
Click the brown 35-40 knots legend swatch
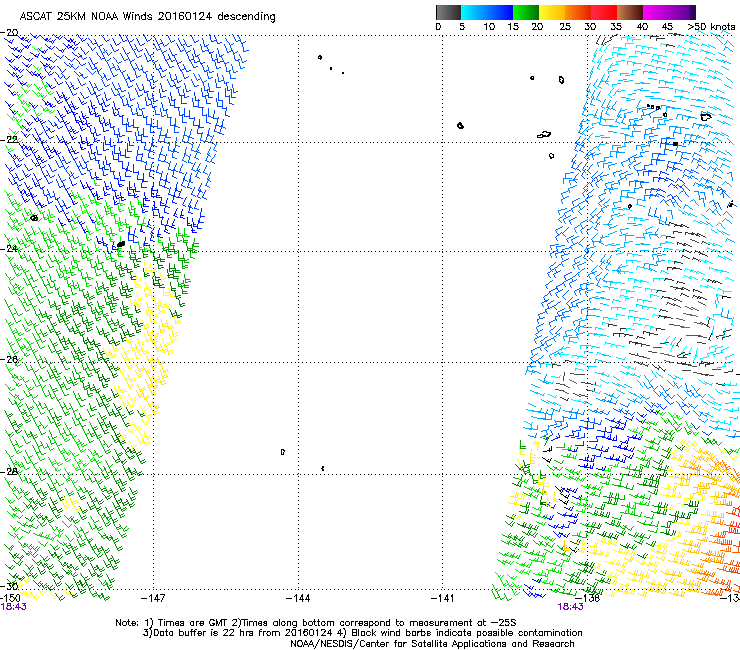pyautogui.click(x=630, y=12)
